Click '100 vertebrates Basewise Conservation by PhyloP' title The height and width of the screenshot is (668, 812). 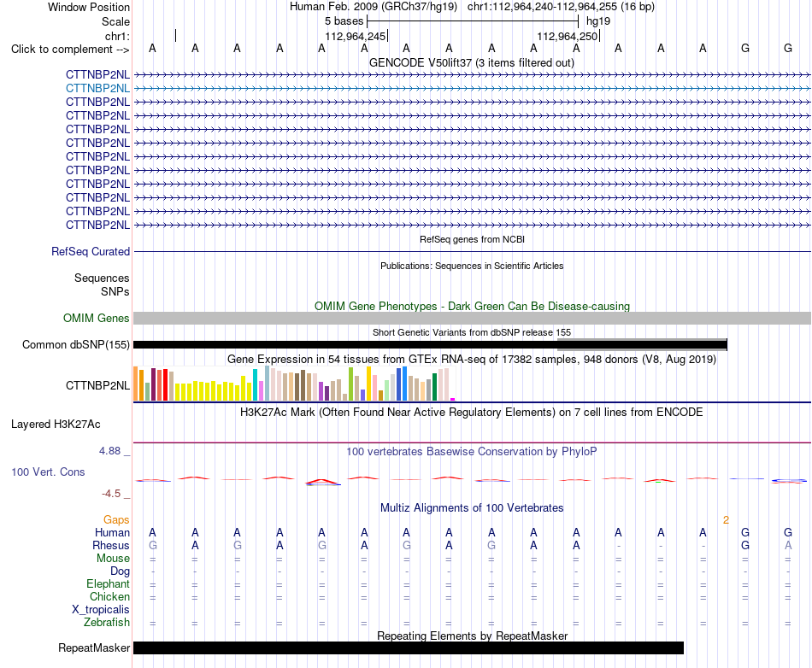pos(472,452)
